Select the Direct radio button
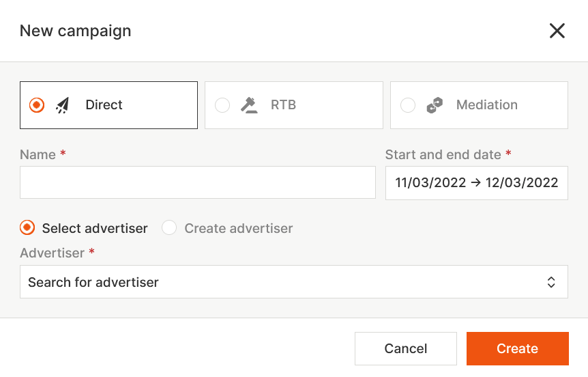Screen dimensions: 588x377 (37, 105)
